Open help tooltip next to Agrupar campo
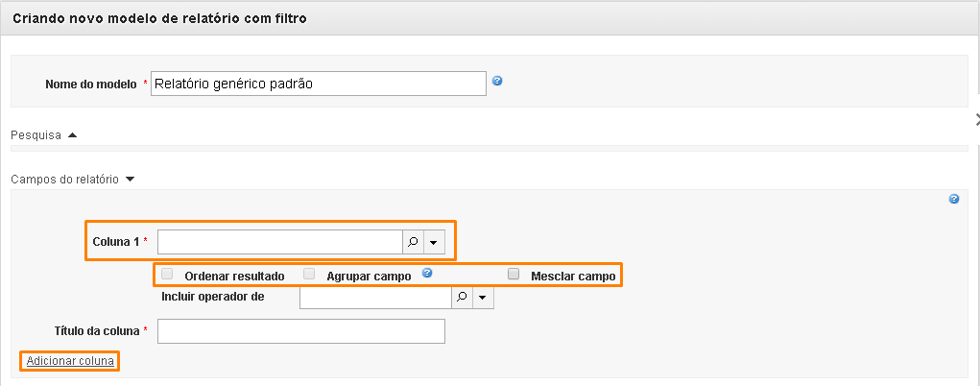 pyautogui.click(x=426, y=274)
